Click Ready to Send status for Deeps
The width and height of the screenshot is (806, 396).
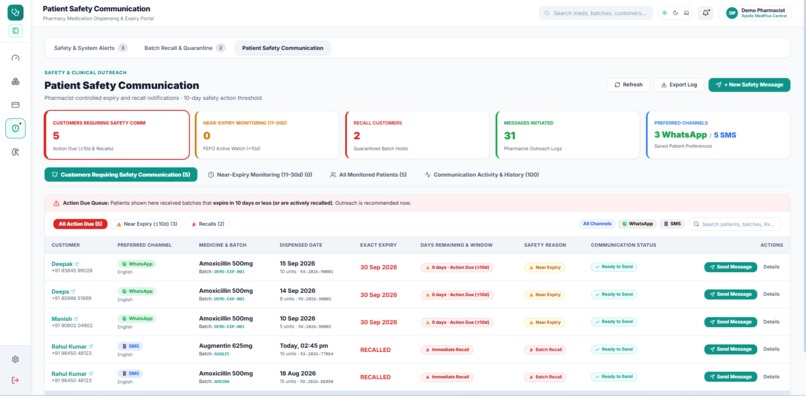614,294
